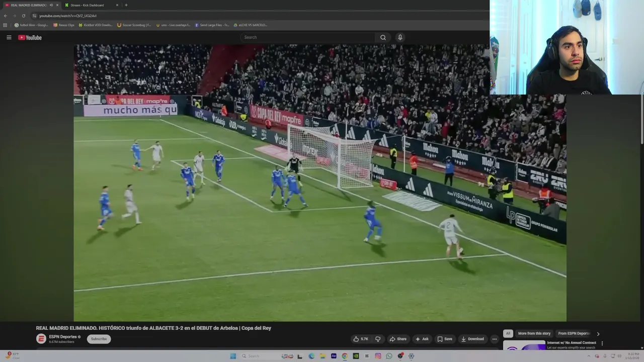644x362 pixels.
Task: Open the Send Large Files bookmark
Action: coord(212,25)
